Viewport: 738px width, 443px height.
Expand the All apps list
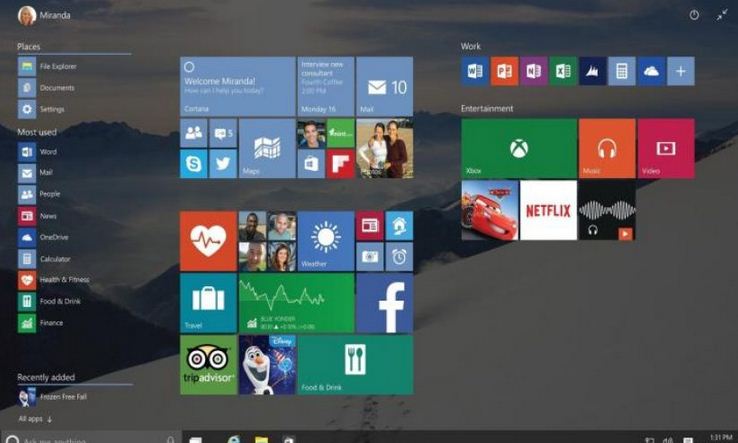pos(35,419)
